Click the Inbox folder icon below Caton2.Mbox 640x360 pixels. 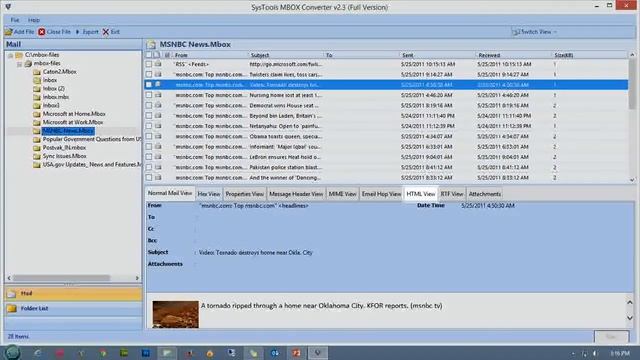pyautogui.click(x=37, y=80)
